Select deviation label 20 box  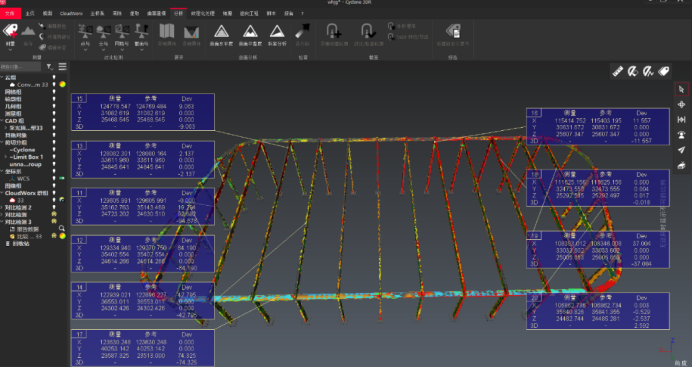pos(598,311)
